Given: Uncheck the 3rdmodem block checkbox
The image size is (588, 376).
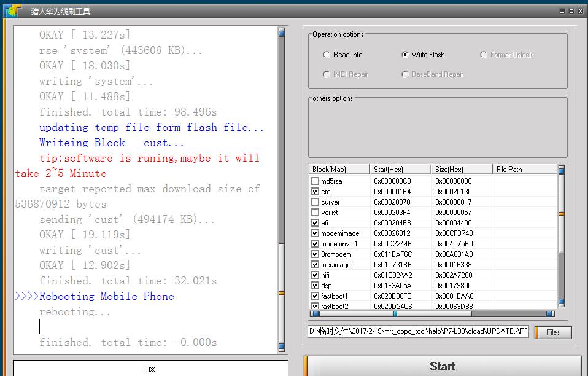Looking at the screenshot, I should coord(315,254).
